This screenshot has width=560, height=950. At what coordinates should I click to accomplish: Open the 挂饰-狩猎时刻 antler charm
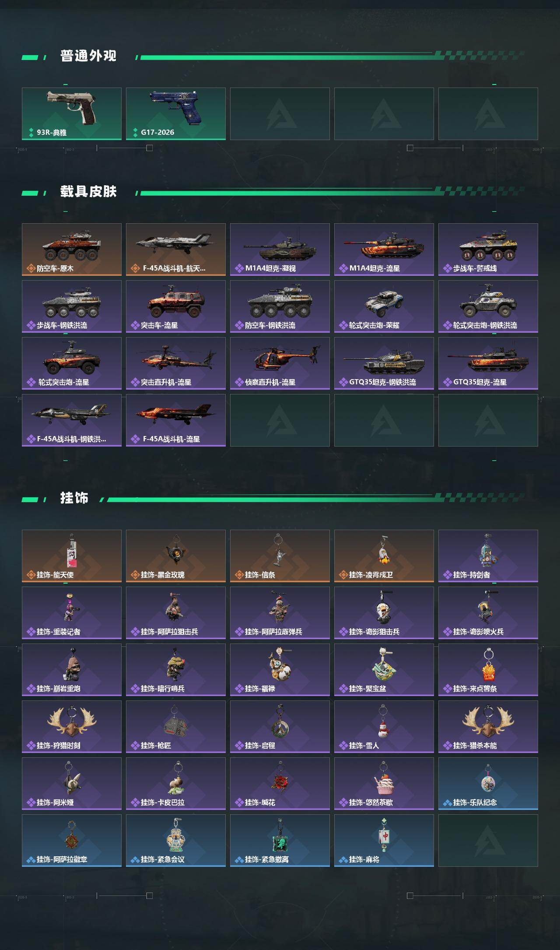(x=72, y=727)
